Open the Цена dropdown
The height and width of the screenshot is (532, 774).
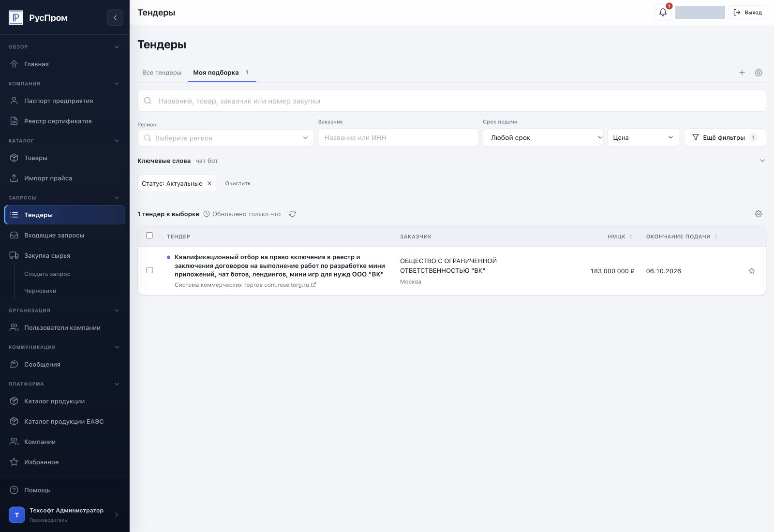643,137
